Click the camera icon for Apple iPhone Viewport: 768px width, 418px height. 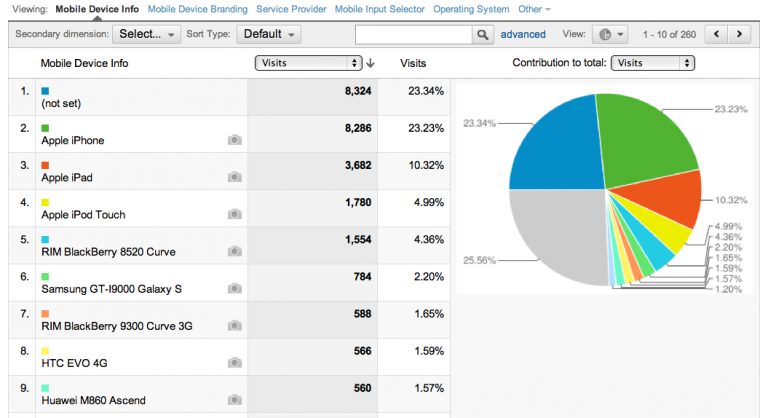tap(235, 140)
